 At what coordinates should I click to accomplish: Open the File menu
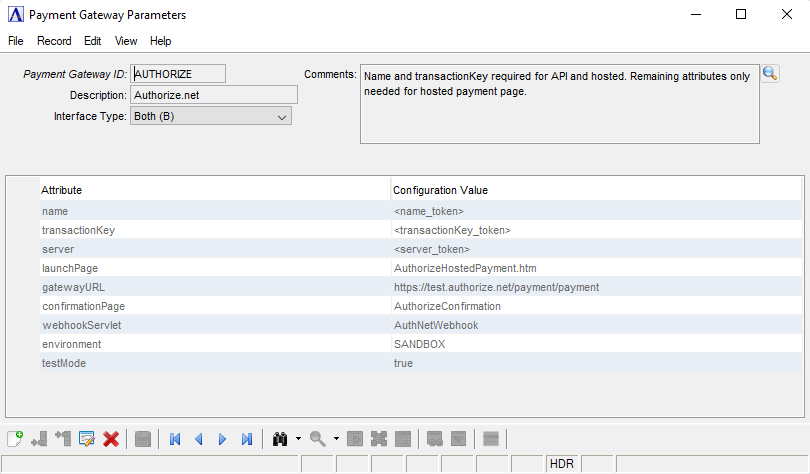coord(15,41)
